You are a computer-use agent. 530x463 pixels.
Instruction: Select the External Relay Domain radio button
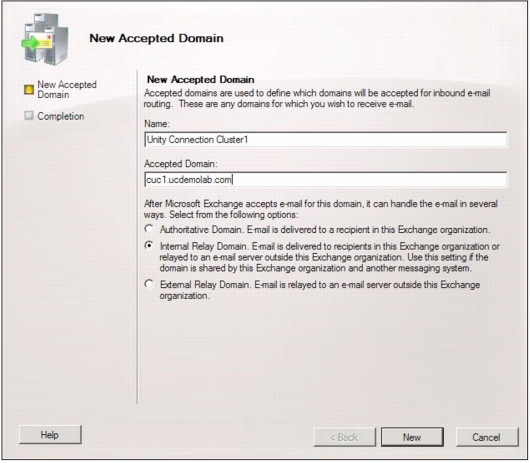pos(149,284)
